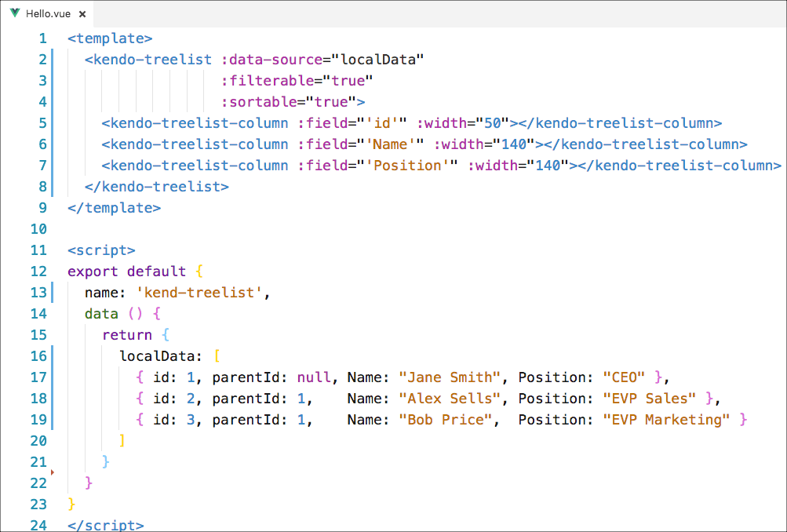Screen dimensions: 787x532
Task: Click the closing yellow bracket on line 20
Action: [x=122, y=441]
